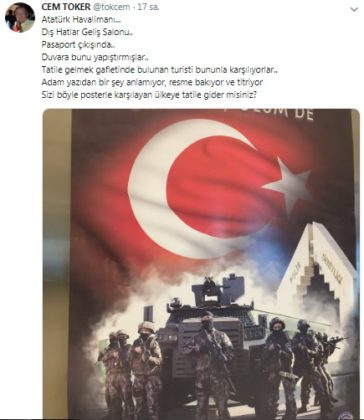Viewport: 364px width, 420px height.
Task: Click the 'Duvara bunu yapıştırmışlar..' line
Action: [95, 57]
